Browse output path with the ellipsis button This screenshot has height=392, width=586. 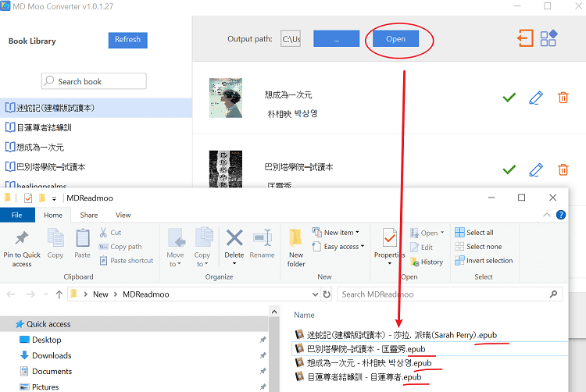click(336, 39)
